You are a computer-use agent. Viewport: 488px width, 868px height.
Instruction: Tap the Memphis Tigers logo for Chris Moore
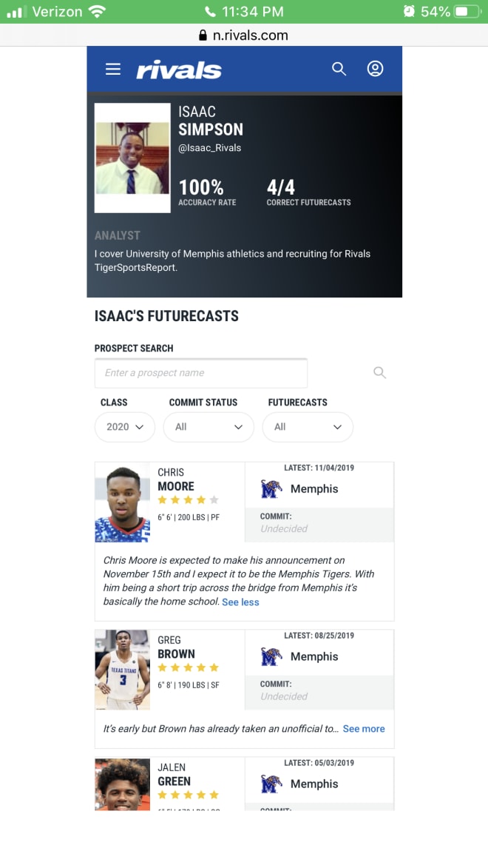[x=271, y=489]
